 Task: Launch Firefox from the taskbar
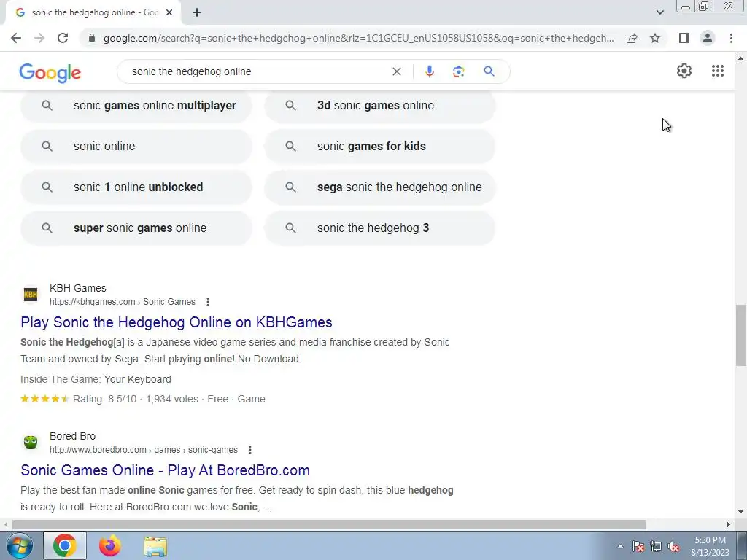pyautogui.click(x=110, y=545)
